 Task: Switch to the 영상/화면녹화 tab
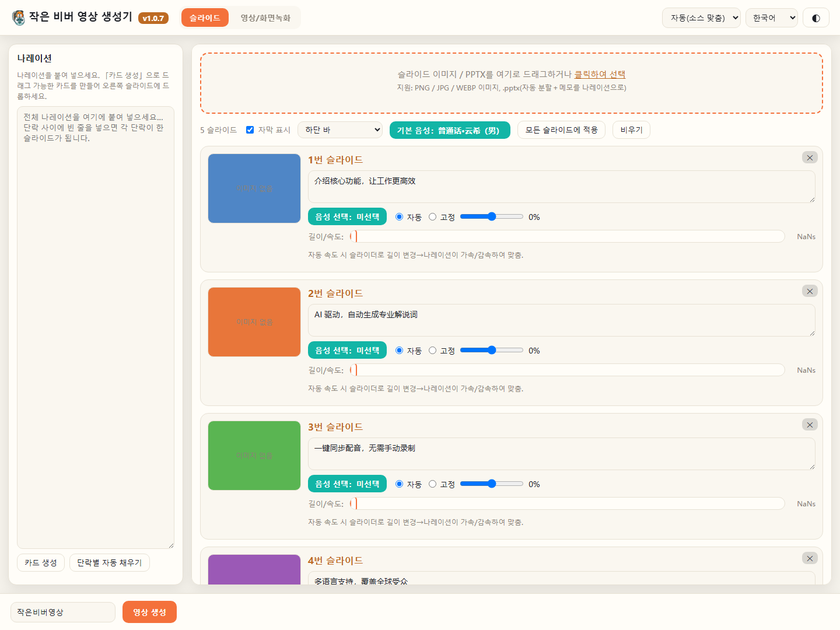[x=265, y=17]
